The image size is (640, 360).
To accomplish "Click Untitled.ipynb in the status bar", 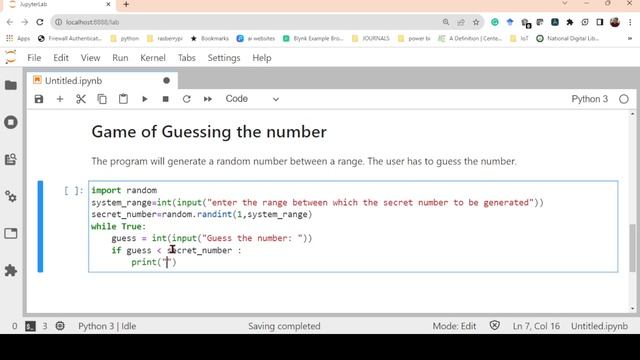I will 599,326.
